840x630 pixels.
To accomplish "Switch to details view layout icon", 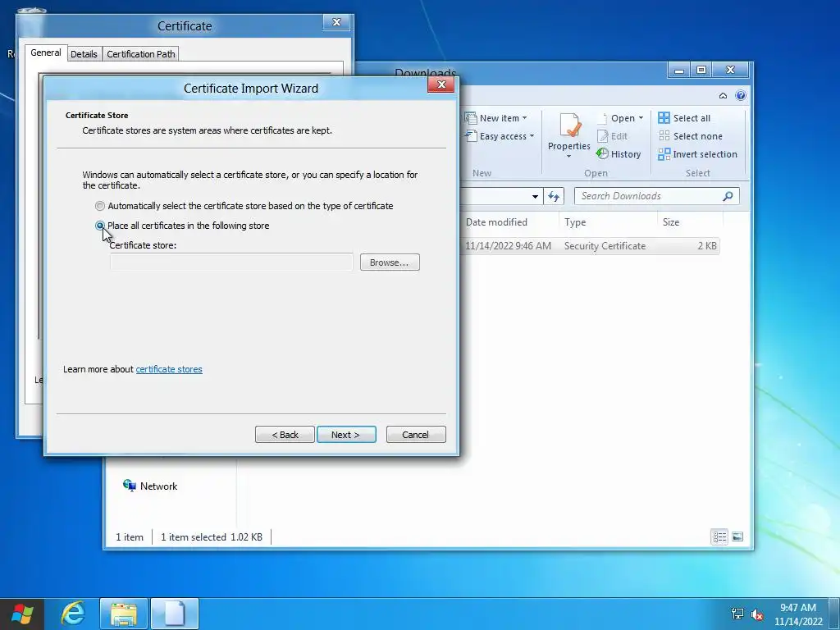I will pos(719,536).
